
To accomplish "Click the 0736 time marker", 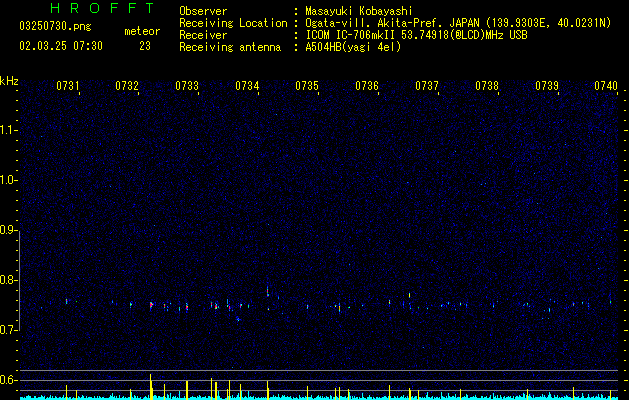I will [x=367, y=86].
